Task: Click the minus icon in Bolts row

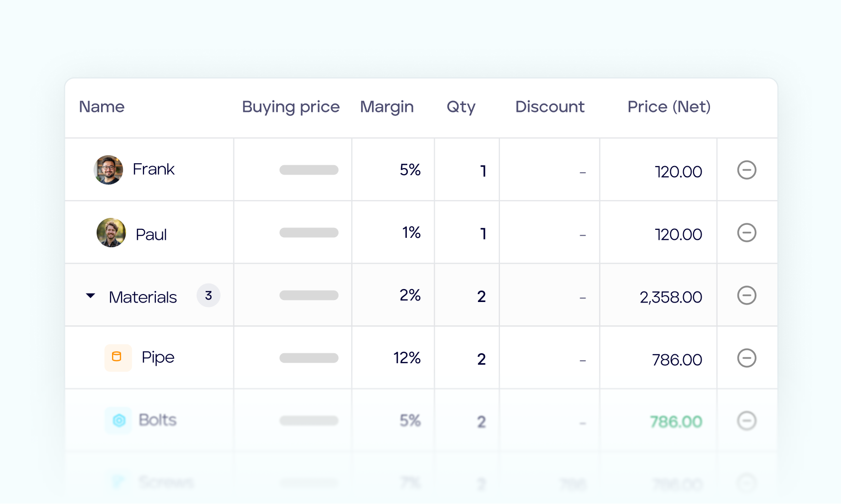Action: point(746,421)
